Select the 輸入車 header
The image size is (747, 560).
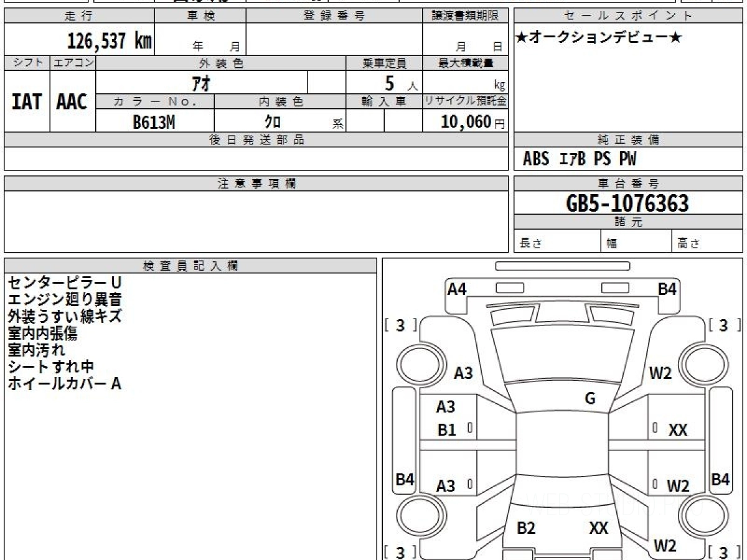384,102
